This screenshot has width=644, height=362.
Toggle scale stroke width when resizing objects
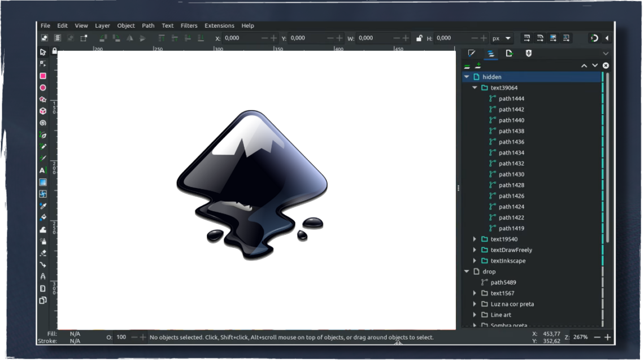526,38
